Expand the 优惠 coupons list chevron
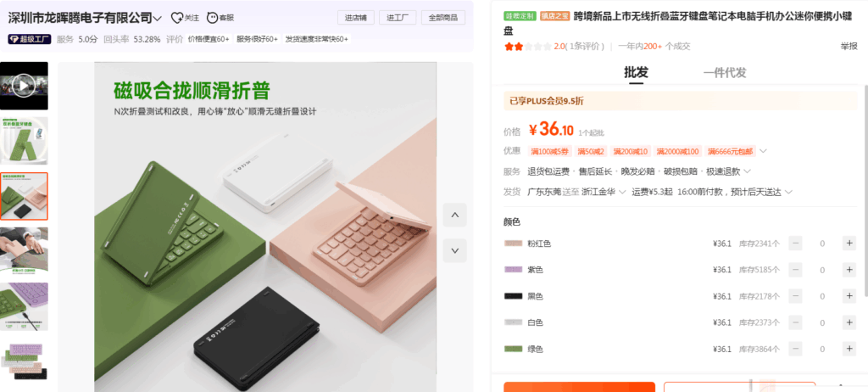 click(763, 151)
